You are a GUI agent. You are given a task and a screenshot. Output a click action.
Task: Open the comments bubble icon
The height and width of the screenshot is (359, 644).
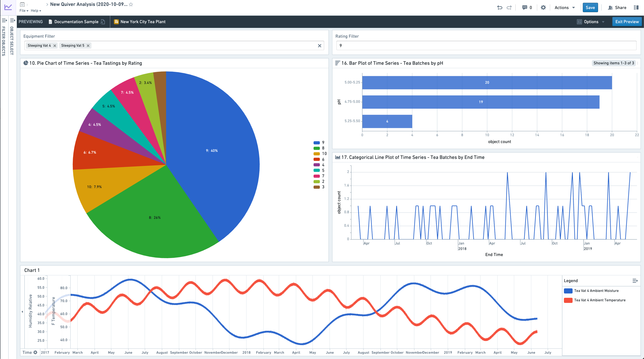click(x=525, y=7)
